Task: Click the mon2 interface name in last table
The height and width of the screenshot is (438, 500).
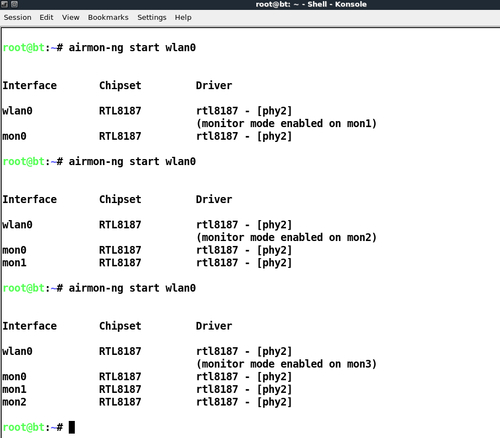Action: point(14,402)
